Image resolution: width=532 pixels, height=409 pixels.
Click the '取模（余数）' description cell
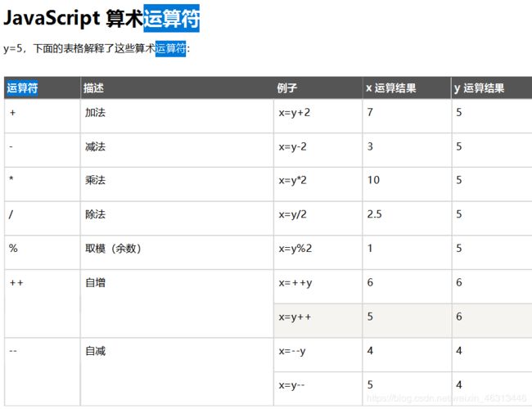pyautogui.click(x=177, y=253)
